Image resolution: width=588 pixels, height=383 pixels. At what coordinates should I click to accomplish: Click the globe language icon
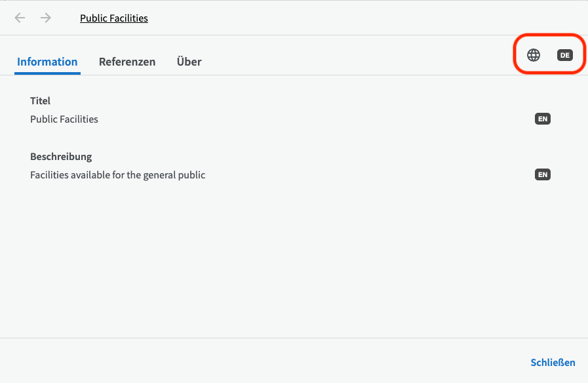coord(534,55)
